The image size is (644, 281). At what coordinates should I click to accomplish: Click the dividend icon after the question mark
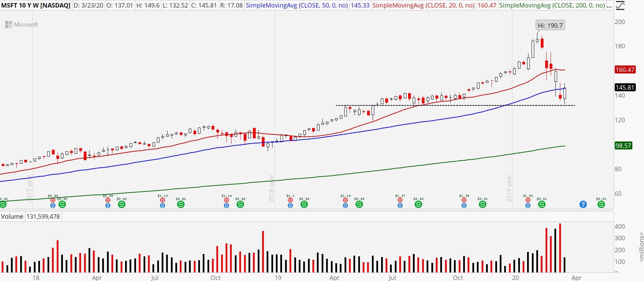[601, 204]
